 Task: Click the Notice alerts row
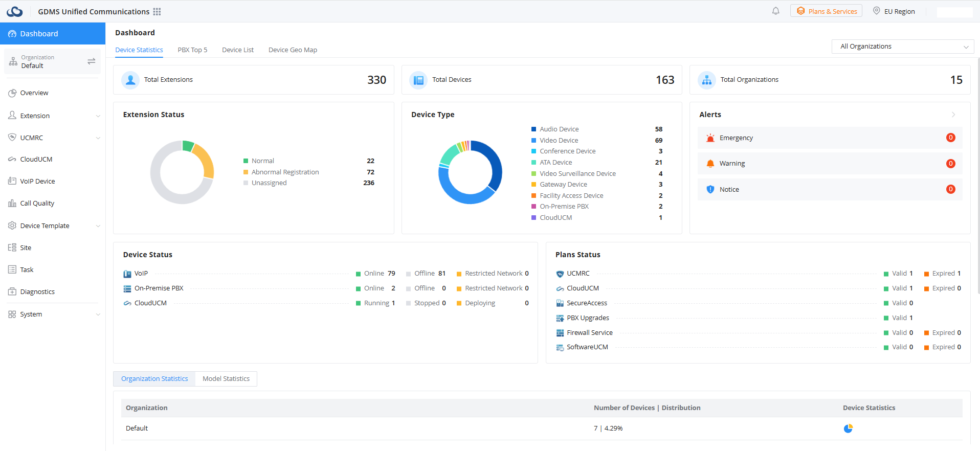tap(830, 190)
